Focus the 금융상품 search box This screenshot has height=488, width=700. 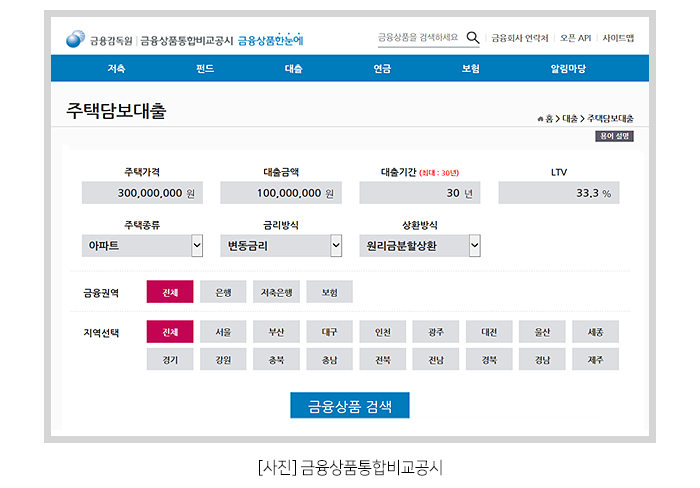(419, 38)
